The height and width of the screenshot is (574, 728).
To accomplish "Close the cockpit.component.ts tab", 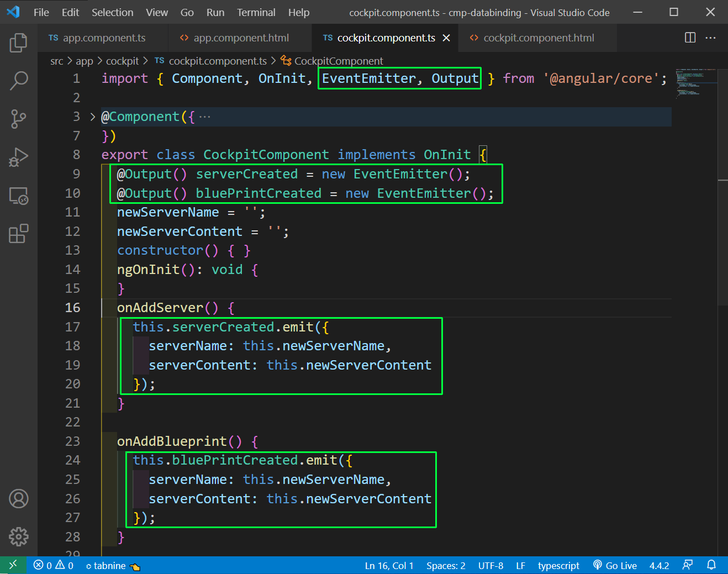I will point(446,38).
